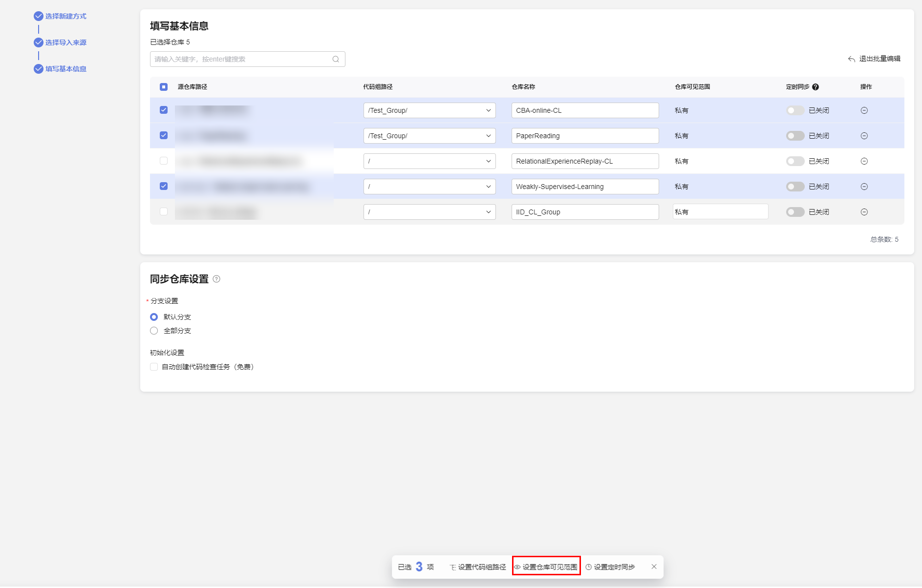
Task: Open code group path dropdown for CBA-online-CL
Action: click(x=429, y=110)
